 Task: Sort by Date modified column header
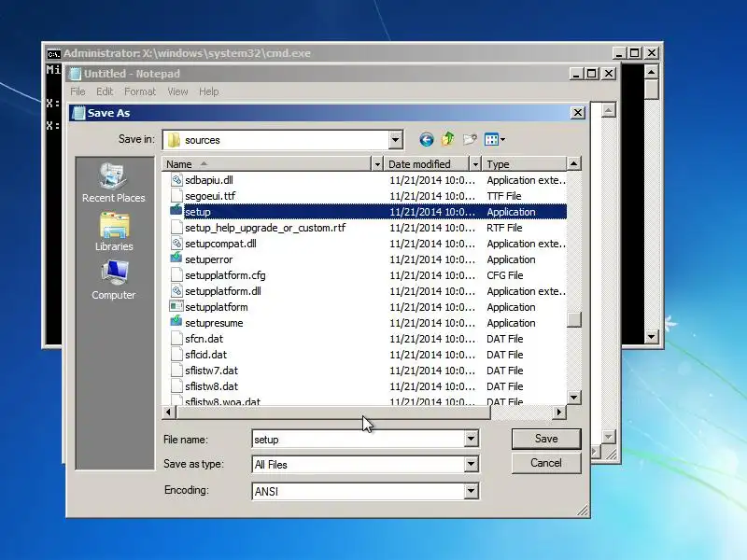pyautogui.click(x=427, y=164)
